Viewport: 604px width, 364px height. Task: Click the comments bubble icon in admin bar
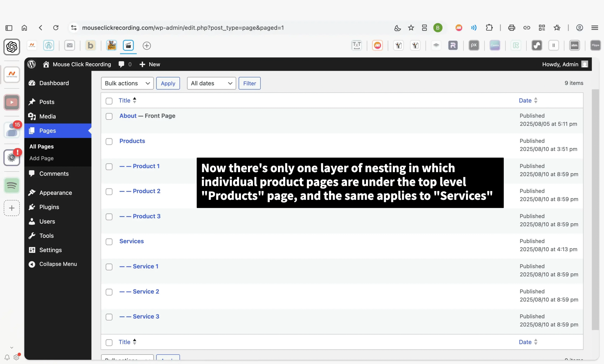tap(121, 64)
